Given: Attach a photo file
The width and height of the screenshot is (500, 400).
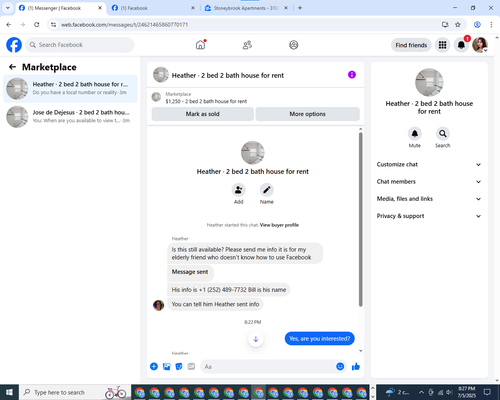Looking at the screenshot, I should tap(166, 367).
